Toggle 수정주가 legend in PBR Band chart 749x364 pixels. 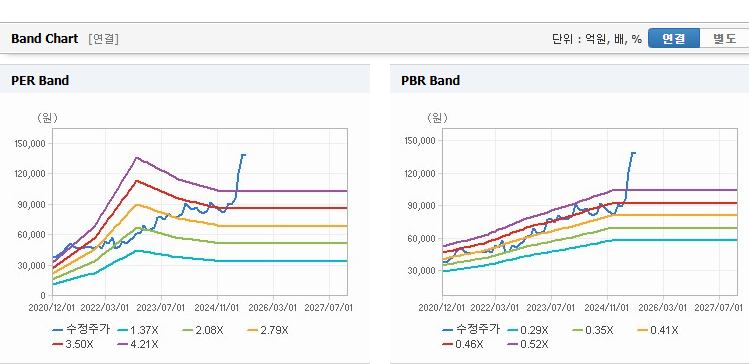(471, 329)
